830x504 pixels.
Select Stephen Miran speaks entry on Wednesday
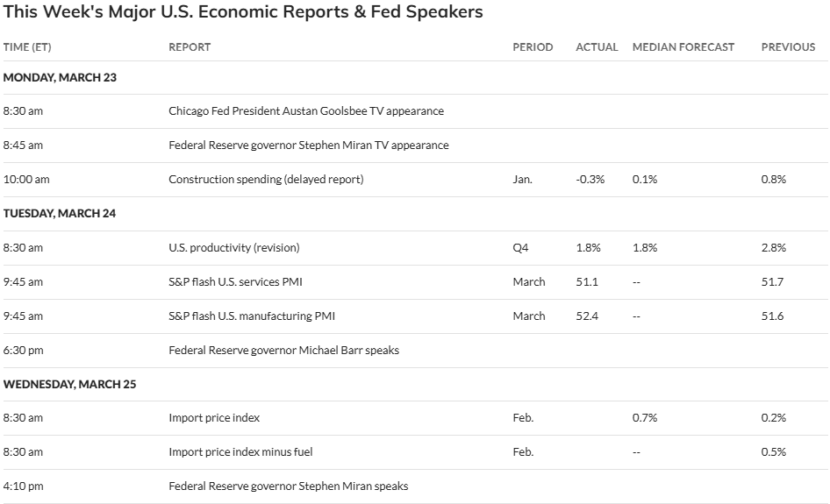click(288, 486)
